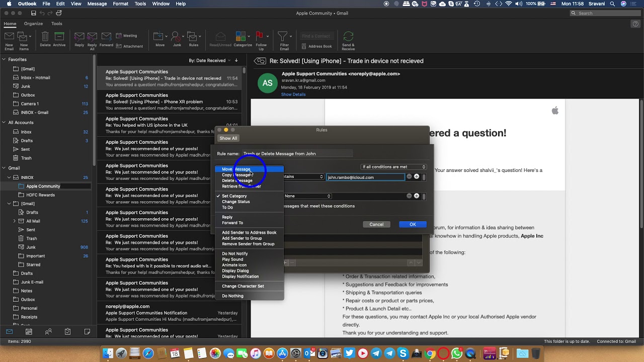Select Delete Message from the action menu
This screenshot has width=644, height=362.
pos(249,180)
